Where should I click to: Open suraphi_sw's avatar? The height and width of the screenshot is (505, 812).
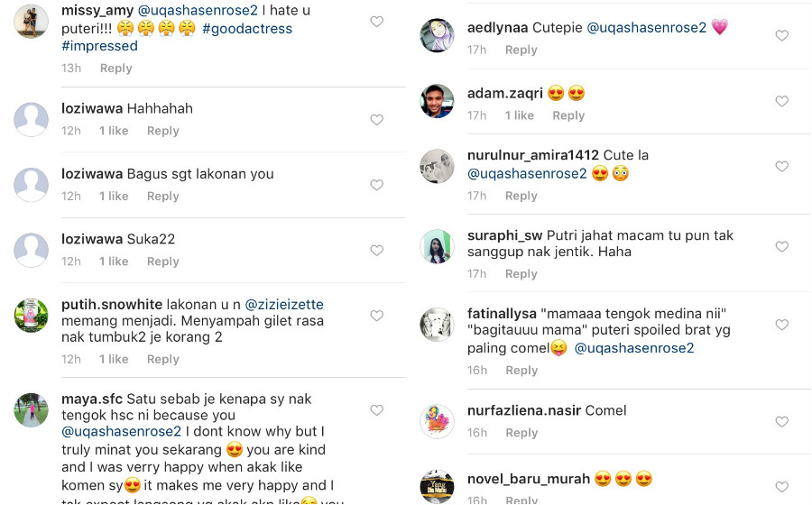437,246
